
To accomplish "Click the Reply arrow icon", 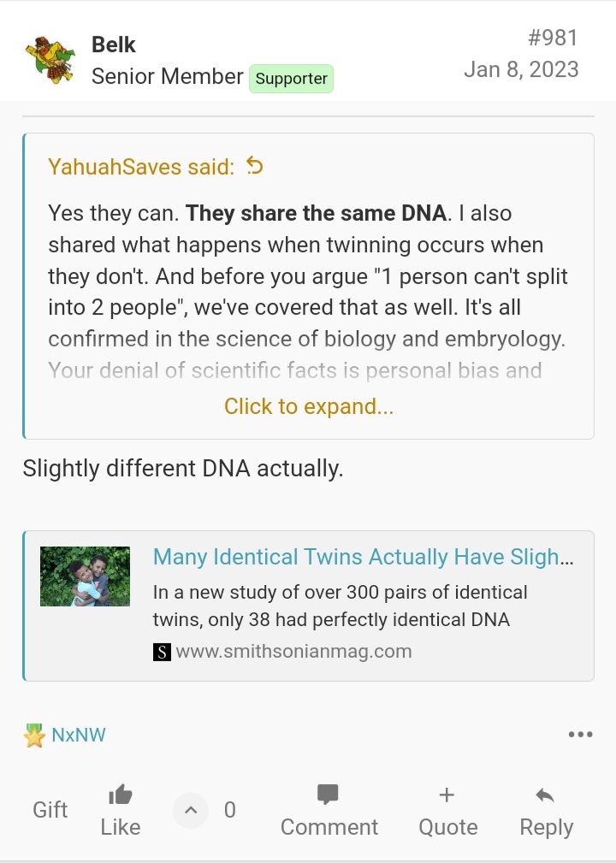I will click(x=545, y=795).
